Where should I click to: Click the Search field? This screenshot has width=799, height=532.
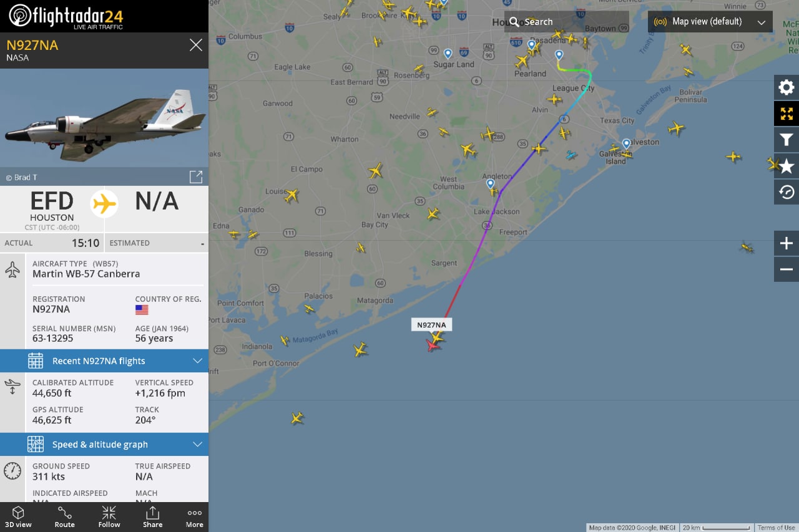point(567,22)
